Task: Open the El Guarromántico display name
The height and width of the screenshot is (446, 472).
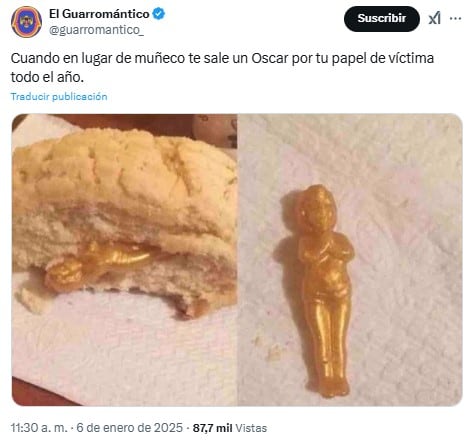Action: pyautogui.click(x=99, y=14)
